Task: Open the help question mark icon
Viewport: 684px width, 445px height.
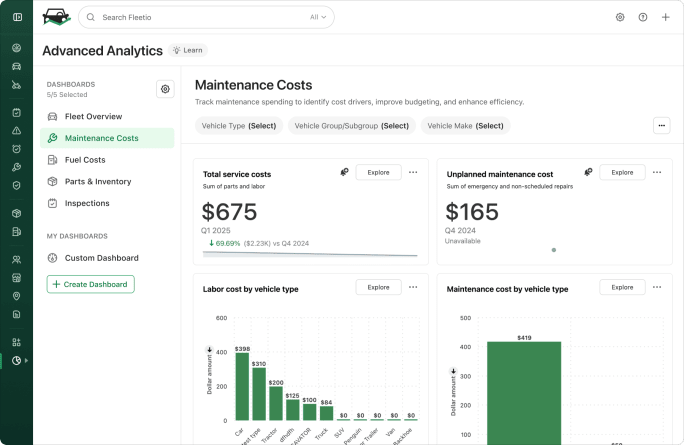Action: point(643,17)
